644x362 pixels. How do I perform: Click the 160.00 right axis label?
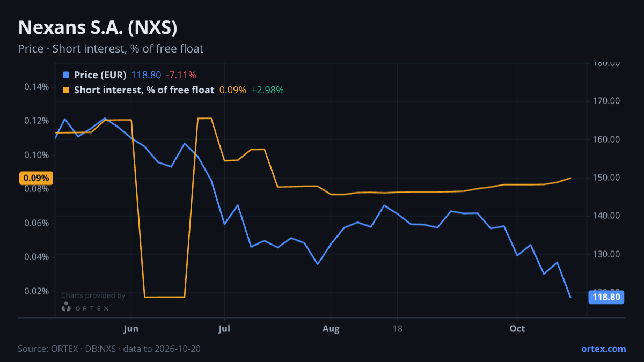(x=606, y=139)
